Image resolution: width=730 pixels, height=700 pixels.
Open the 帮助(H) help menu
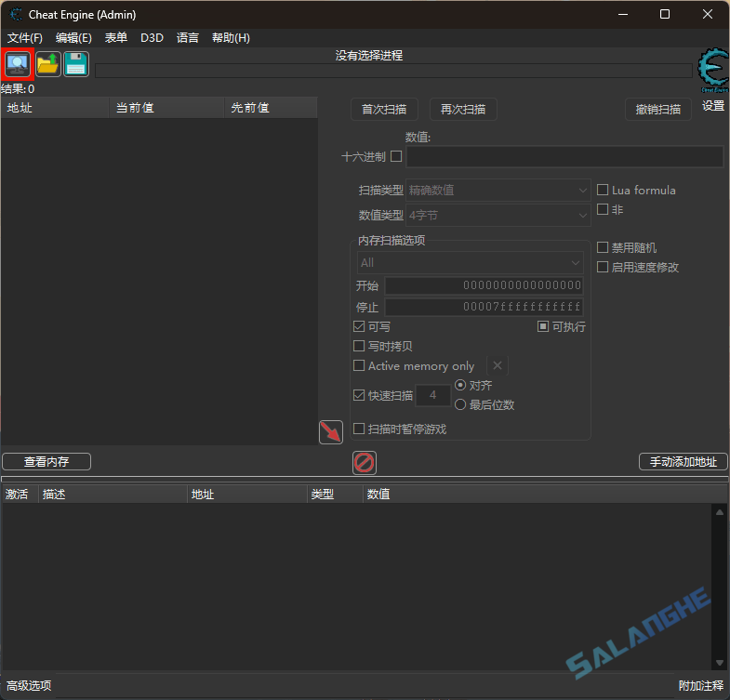[231, 38]
